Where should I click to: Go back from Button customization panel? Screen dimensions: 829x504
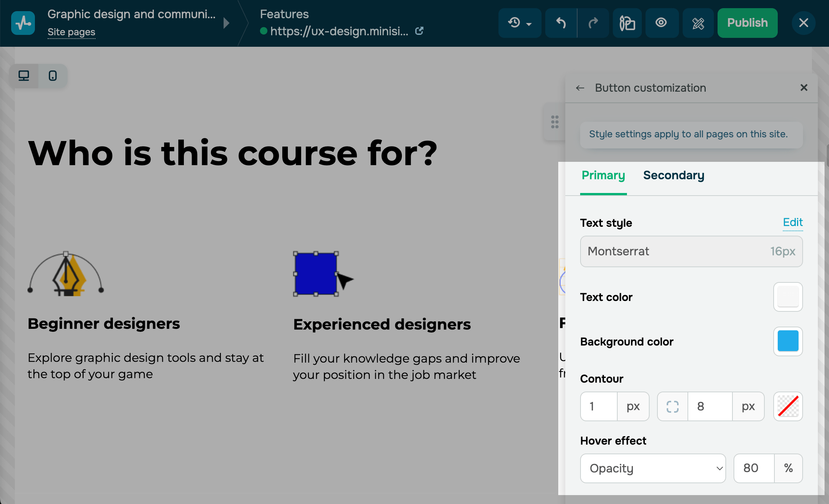[x=580, y=88]
